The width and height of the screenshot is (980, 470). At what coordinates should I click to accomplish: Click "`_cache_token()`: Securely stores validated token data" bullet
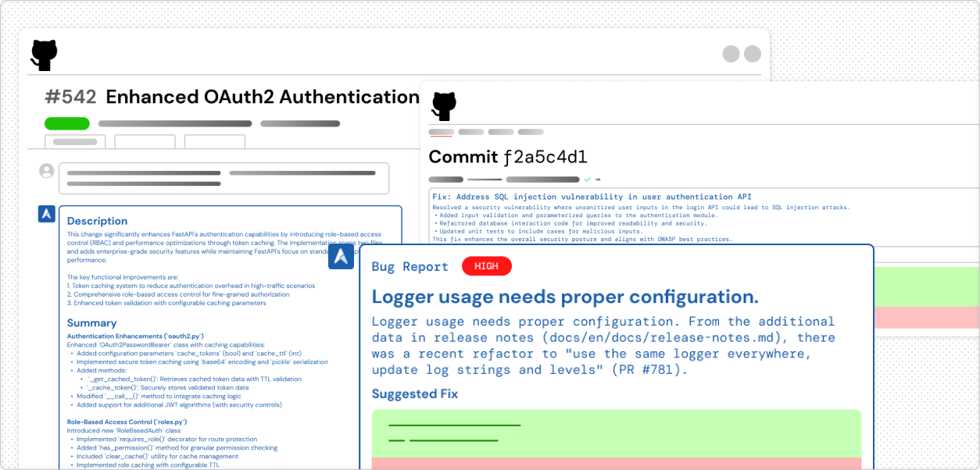168,388
